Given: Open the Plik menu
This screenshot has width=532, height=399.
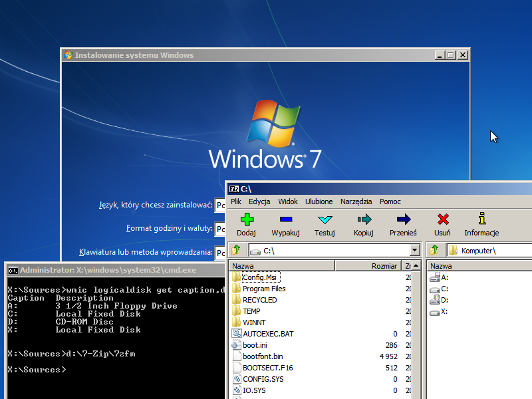Looking at the screenshot, I should click(x=236, y=201).
